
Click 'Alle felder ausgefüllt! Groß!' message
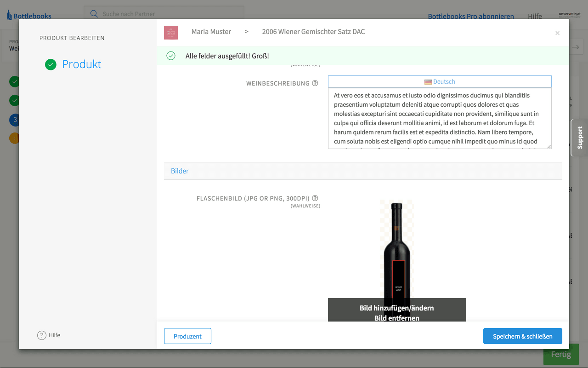point(227,56)
